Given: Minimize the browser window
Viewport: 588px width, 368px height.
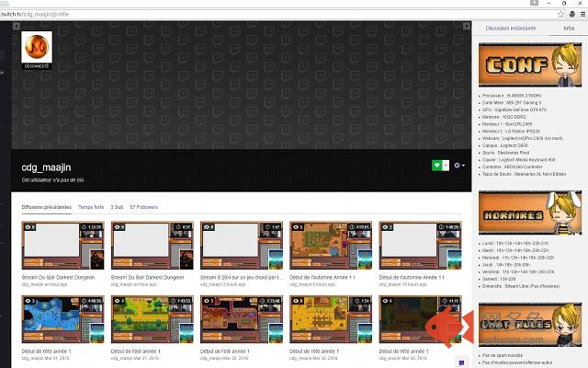Looking at the screenshot, I should [x=549, y=3].
